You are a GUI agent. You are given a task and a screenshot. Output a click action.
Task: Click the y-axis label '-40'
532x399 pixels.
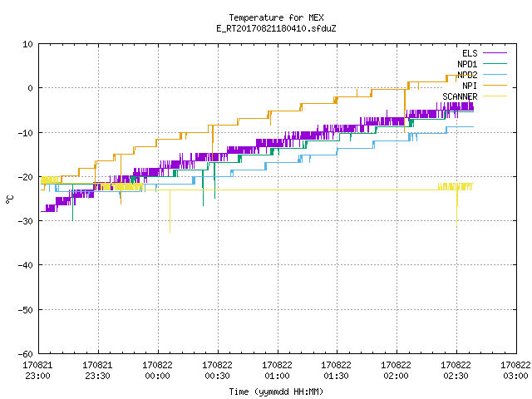[26, 265]
